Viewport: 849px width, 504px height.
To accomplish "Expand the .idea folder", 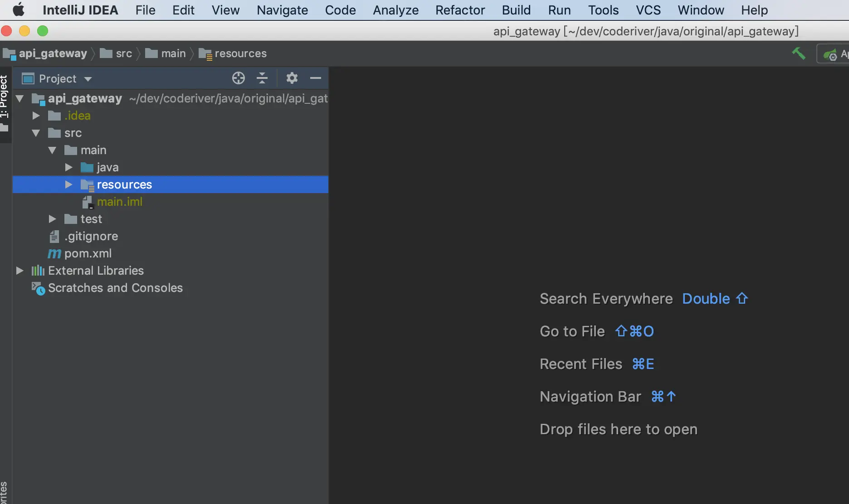I will [x=36, y=116].
